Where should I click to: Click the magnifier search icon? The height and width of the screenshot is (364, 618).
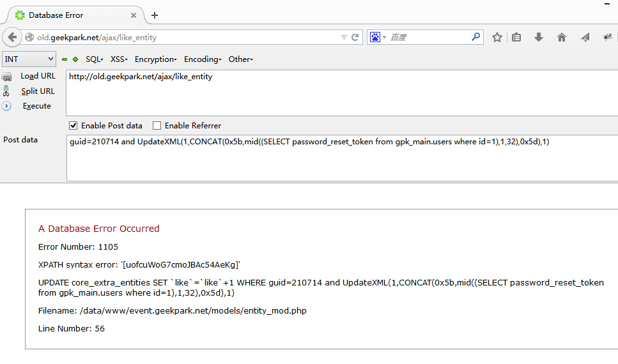(475, 37)
